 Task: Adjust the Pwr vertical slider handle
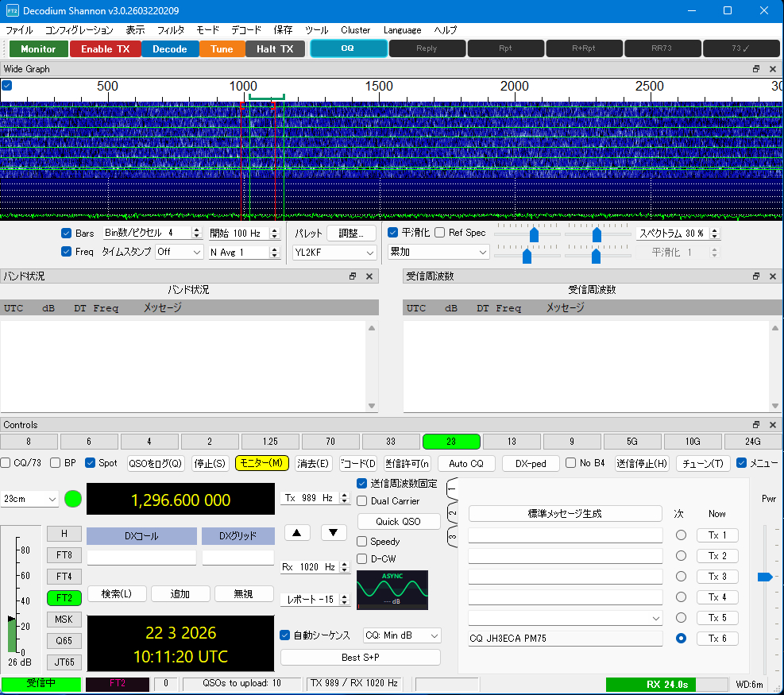(x=764, y=577)
